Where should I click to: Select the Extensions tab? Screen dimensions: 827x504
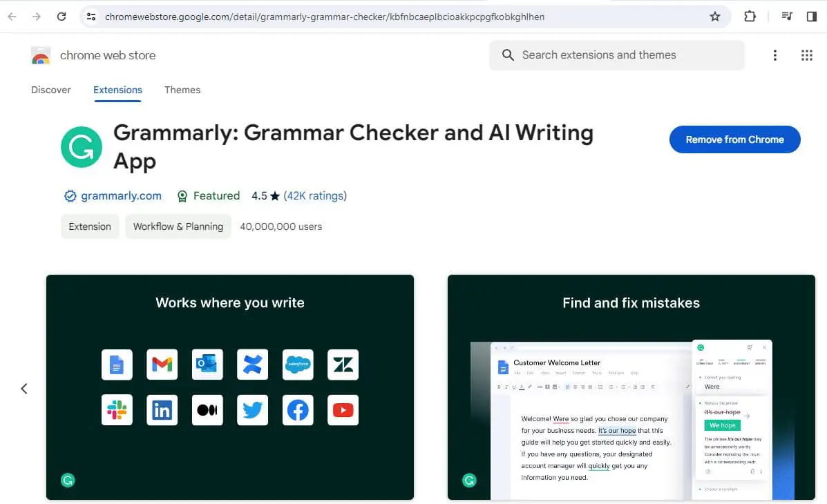[x=117, y=90]
